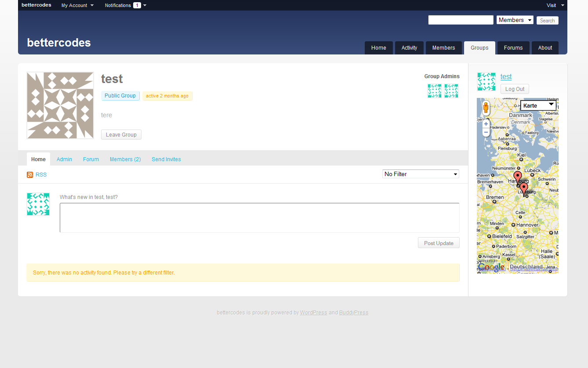Click the Post Update button
This screenshot has width=588, height=368.
point(439,243)
